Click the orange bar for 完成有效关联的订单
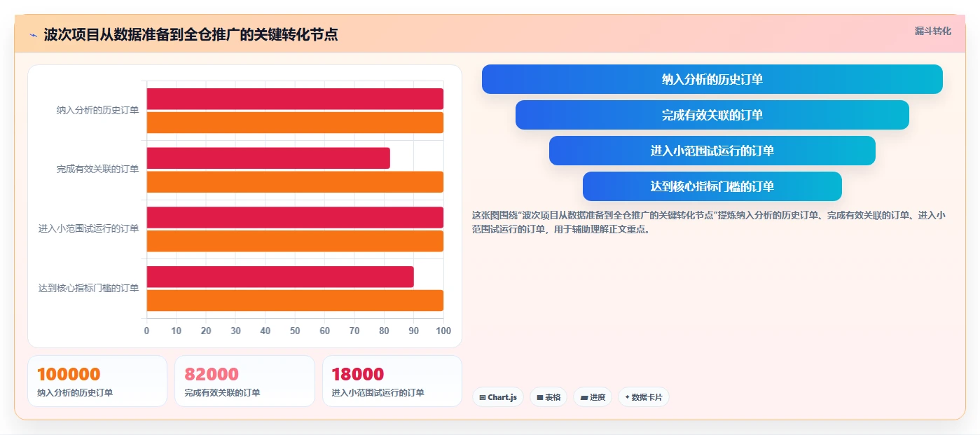This screenshot has height=435, width=980. [x=295, y=182]
